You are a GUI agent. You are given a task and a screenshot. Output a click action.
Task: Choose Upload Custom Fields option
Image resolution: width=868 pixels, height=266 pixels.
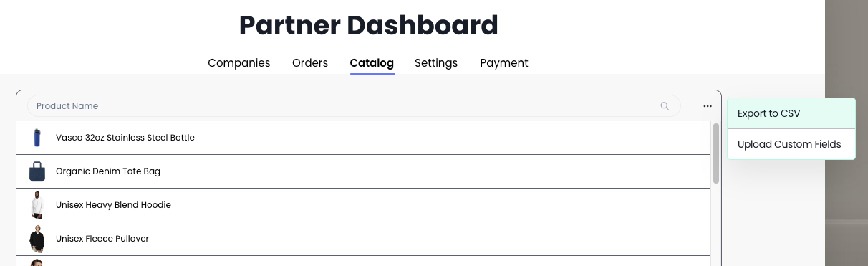pyautogui.click(x=791, y=144)
